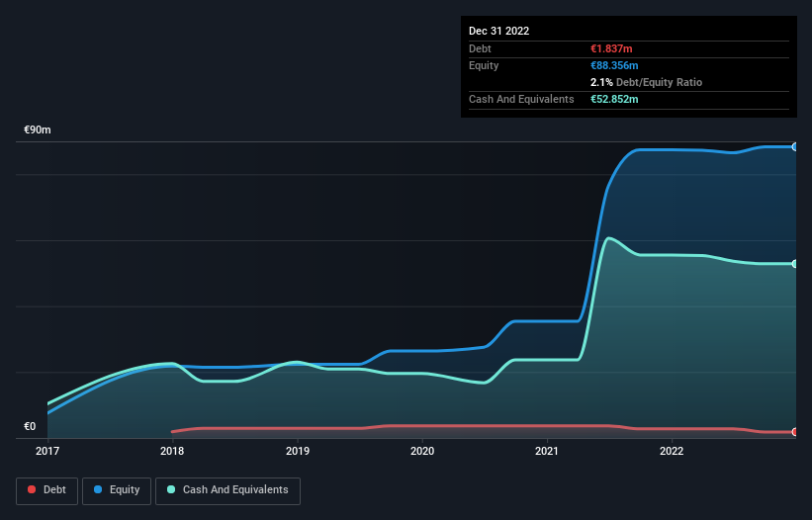Click the €88.356m equity value
The height and width of the screenshot is (520, 812).
click(614, 65)
